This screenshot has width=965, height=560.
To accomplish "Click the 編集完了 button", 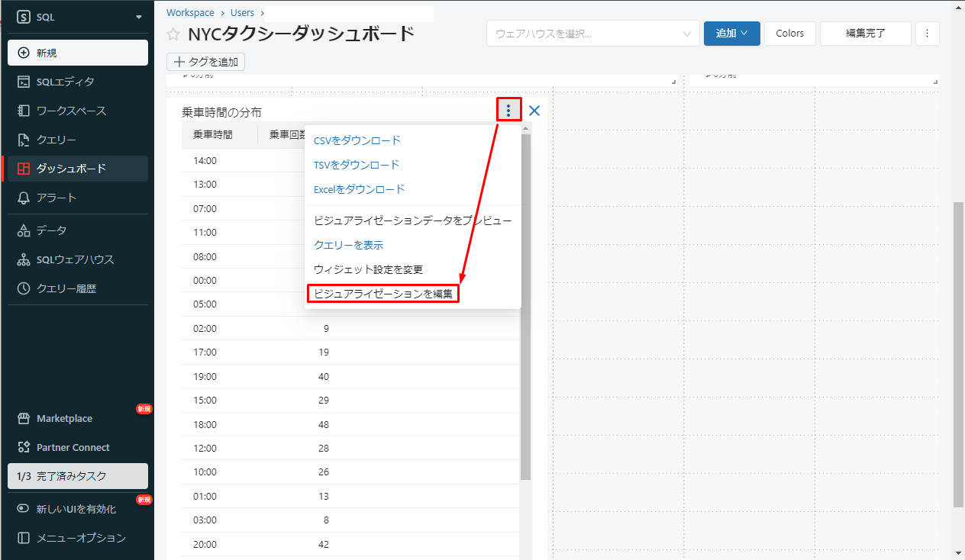I will [x=865, y=34].
